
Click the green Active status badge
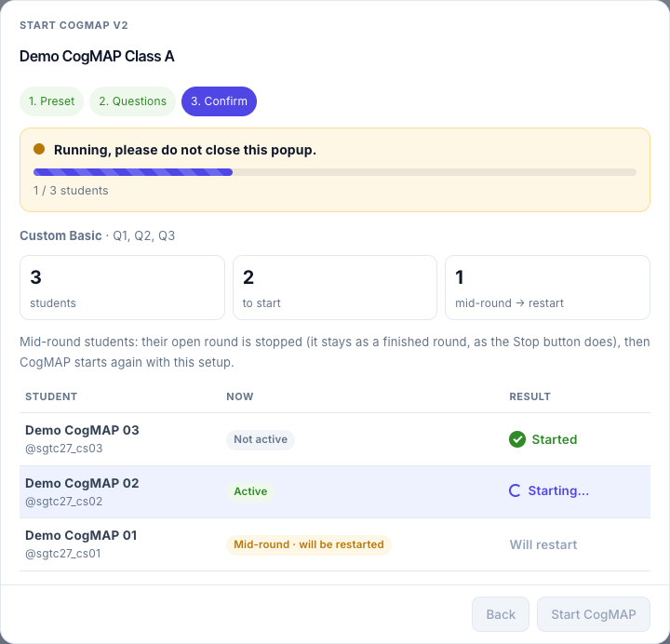tap(250, 491)
